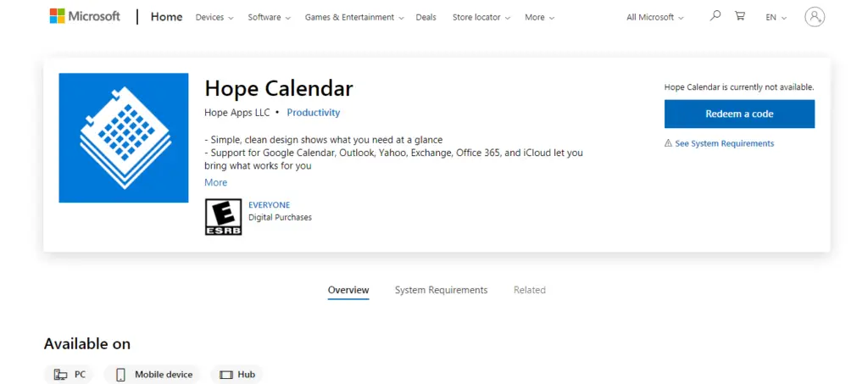Click the PC platform label
This screenshot has height=384, width=868.
pos(81,375)
